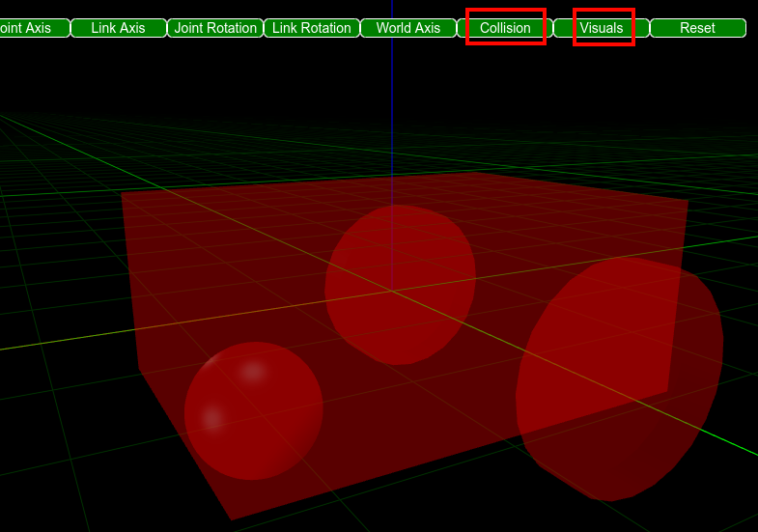Toggle the Link Axis button
This screenshot has height=532, width=758.
click(x=118, y=28)
